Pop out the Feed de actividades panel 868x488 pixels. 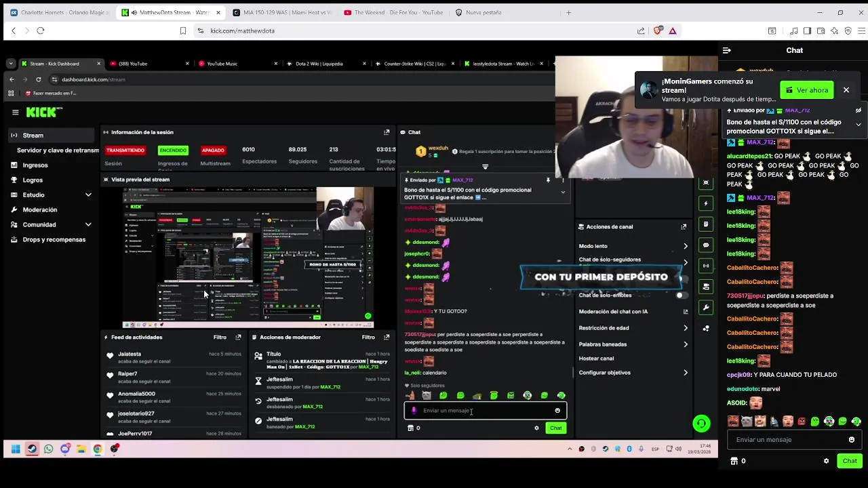coord(238,337)
